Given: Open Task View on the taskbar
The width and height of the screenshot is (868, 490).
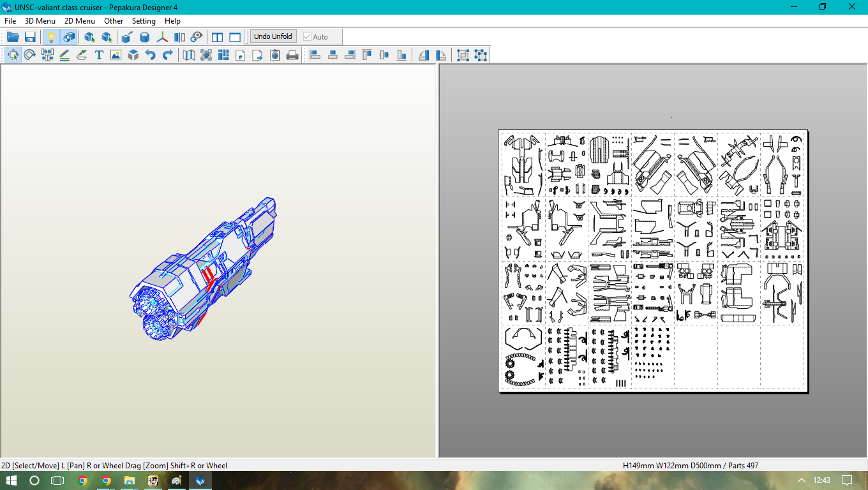Looking at the screenshot, I should click(57, 480).
